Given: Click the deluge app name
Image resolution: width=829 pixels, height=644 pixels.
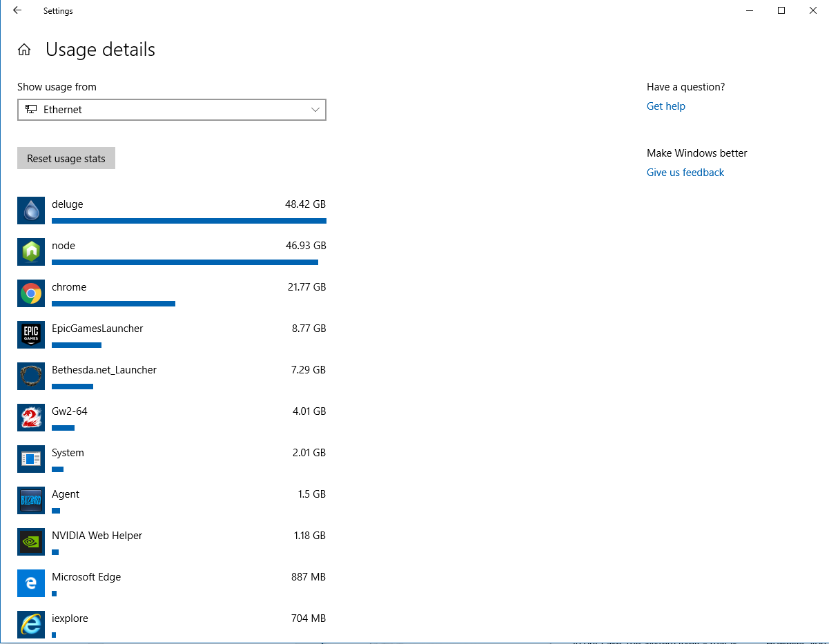Looking at the screenshot, I should point(67,204).
